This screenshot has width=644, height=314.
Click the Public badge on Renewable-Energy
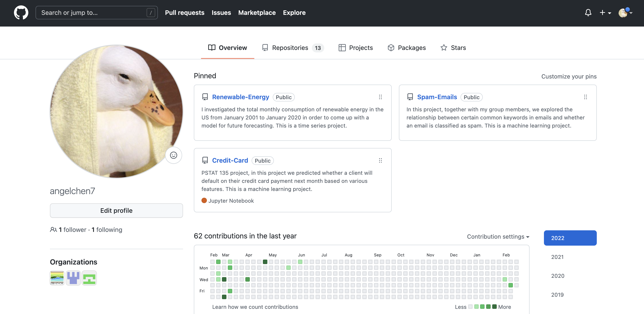click(284, 97)
